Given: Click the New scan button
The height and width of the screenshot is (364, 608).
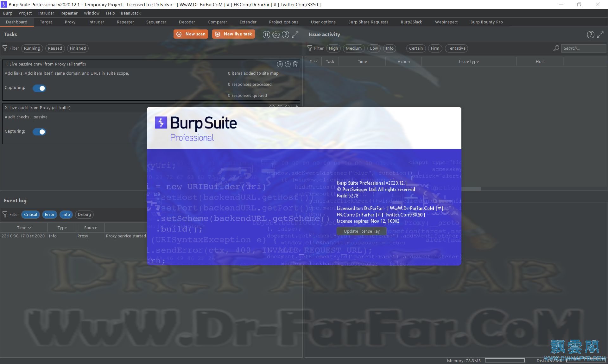Looking at the screenshot, I should (191, 34).
